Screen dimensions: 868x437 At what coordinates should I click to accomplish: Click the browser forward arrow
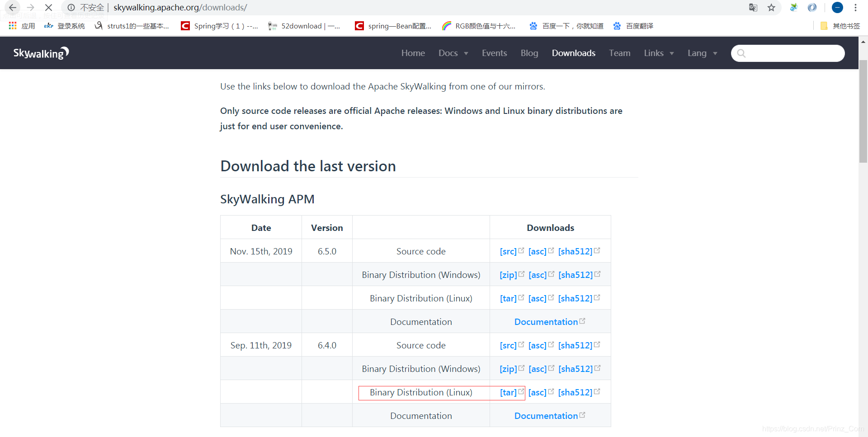(31, 8)
